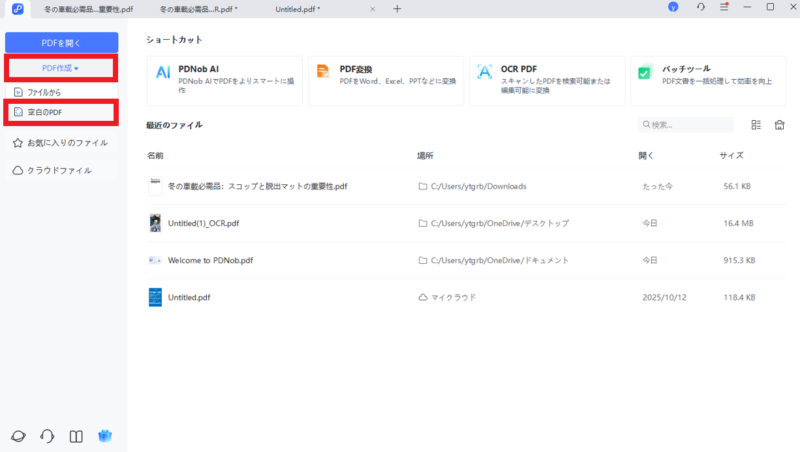Switch recent files list view layout
Image resolution: width=800 pixels, height=452 pixels.
(x=756, y=125)
